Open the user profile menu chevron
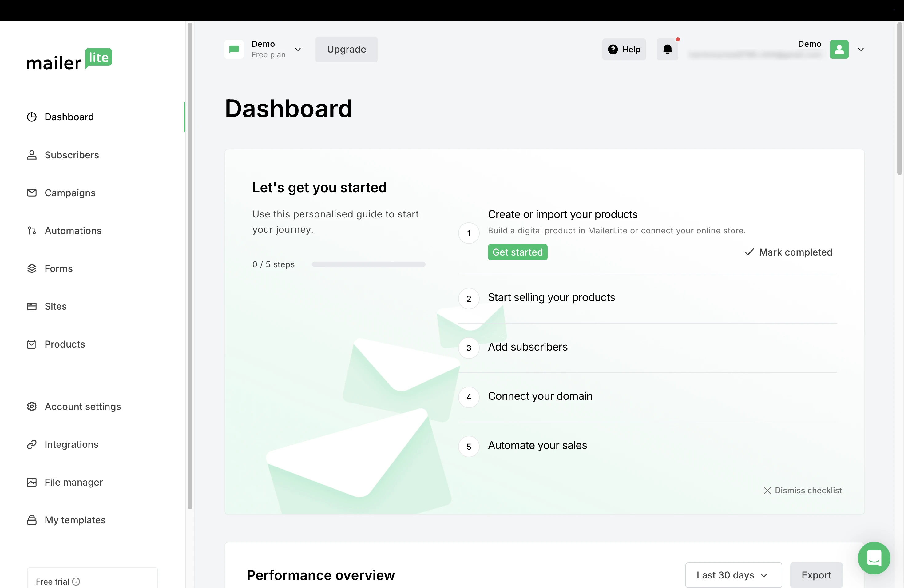Screen dimensions: 904x588 [x=861, y=50]
